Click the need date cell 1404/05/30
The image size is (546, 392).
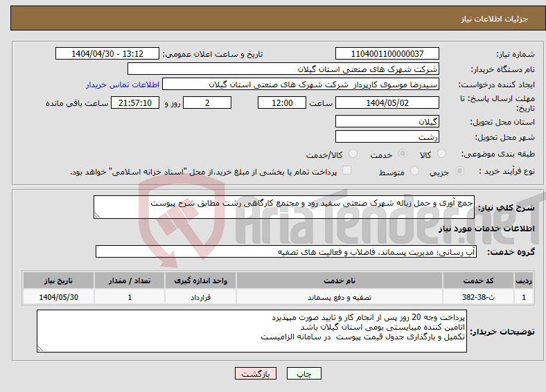58,297
